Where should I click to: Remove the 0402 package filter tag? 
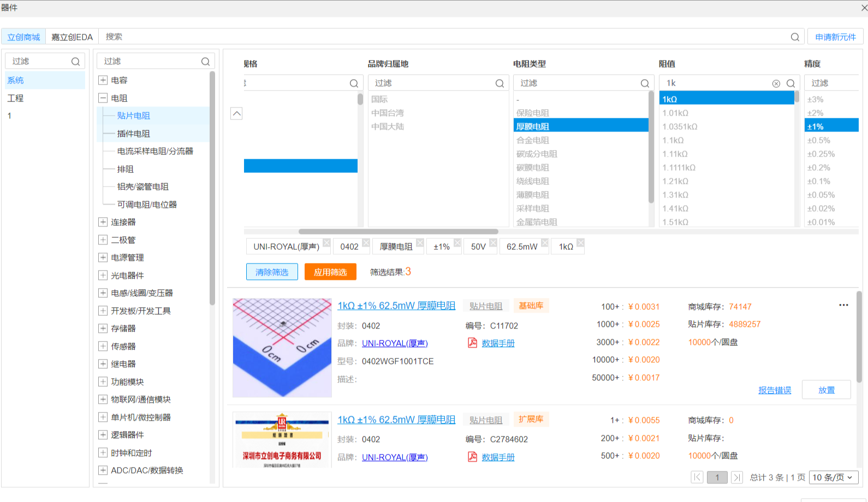click(x=366, y=243)
